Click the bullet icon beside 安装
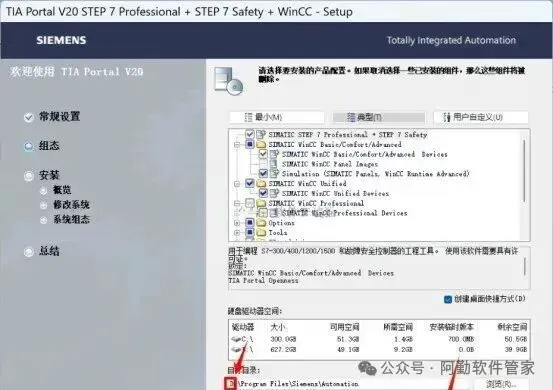Screen dimensions: 553x390 (x=29, y=176)
